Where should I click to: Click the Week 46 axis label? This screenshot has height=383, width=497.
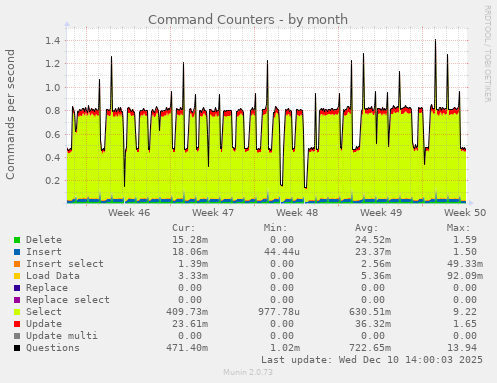click(129, 213)
